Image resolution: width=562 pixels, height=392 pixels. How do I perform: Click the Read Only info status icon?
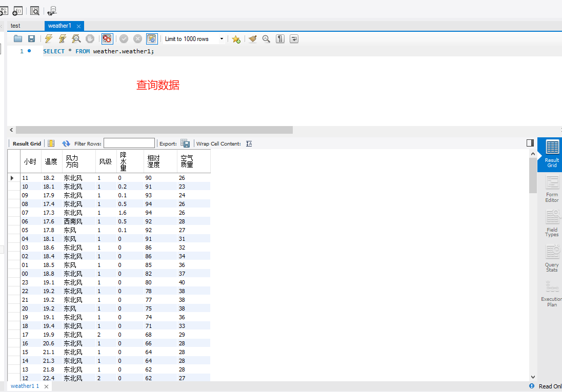[532, 386]
